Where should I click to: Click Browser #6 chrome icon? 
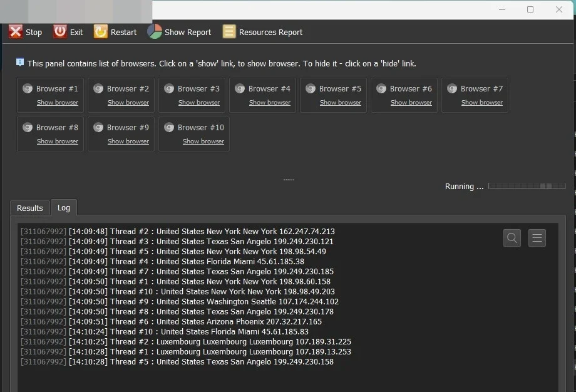(381, 88)
